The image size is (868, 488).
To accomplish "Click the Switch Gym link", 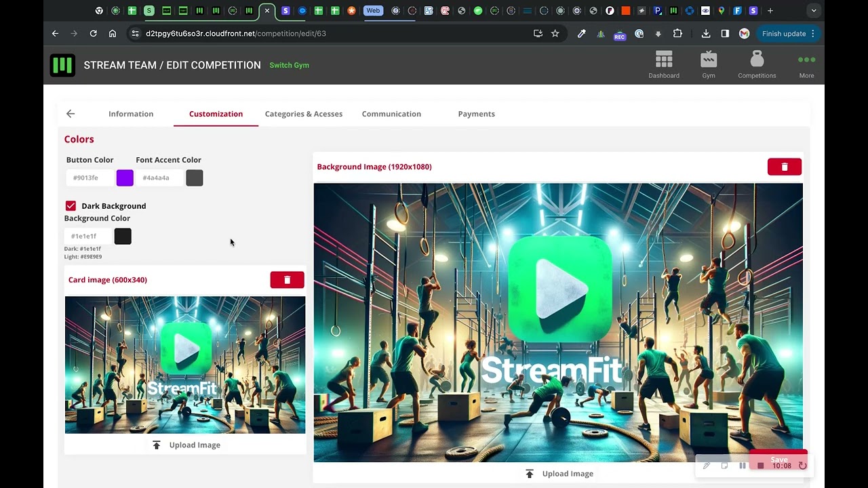I will 290,65.
